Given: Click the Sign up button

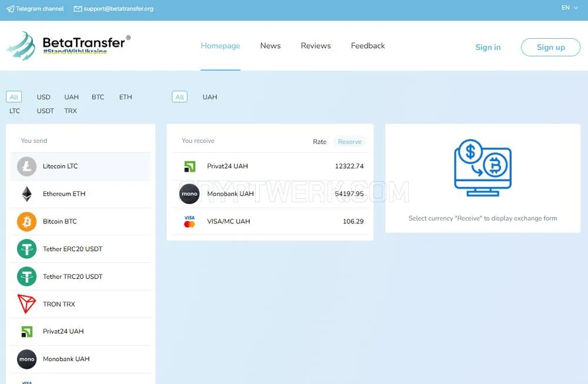Looking at the screenshot, I should [550, 47].
